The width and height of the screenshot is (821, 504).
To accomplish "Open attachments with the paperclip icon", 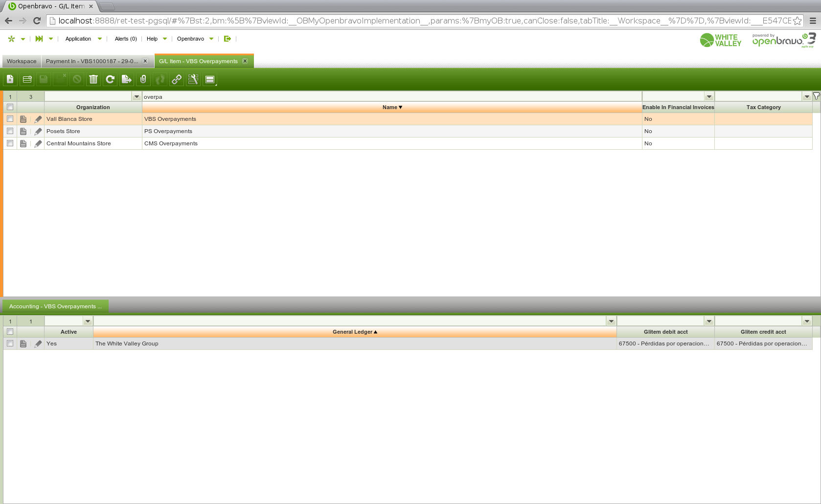I will coord(143,79).
